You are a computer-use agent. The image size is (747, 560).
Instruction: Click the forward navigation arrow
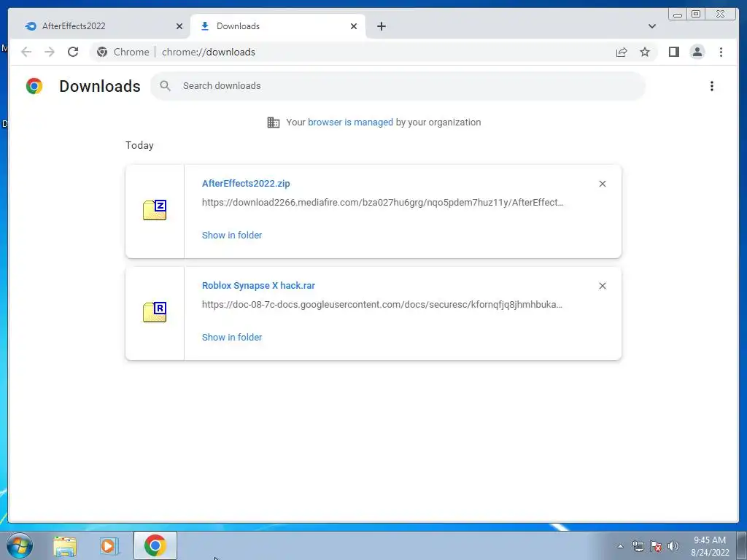point(50,52)
